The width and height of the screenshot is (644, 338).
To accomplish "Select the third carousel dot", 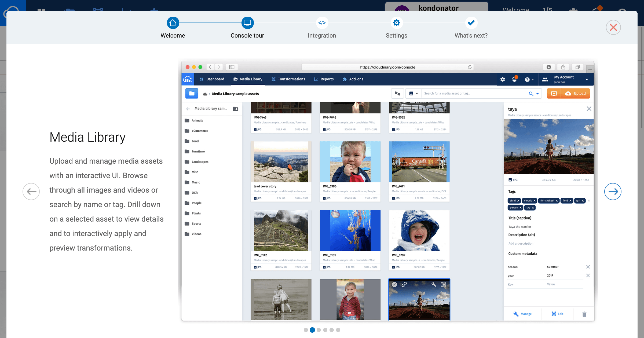I will click(319, 330).
